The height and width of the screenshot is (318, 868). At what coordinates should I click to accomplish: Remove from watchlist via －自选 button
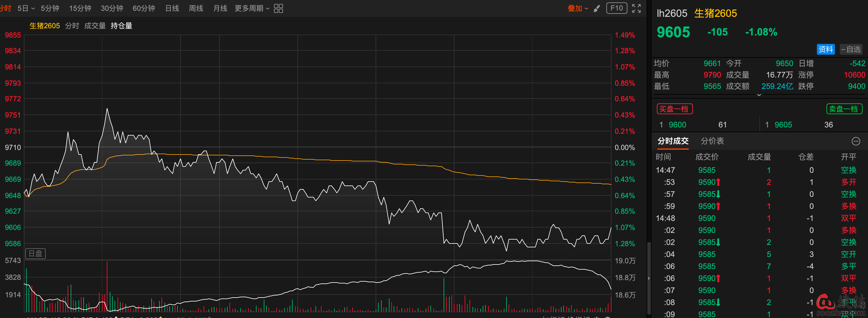tap(851, 49)
